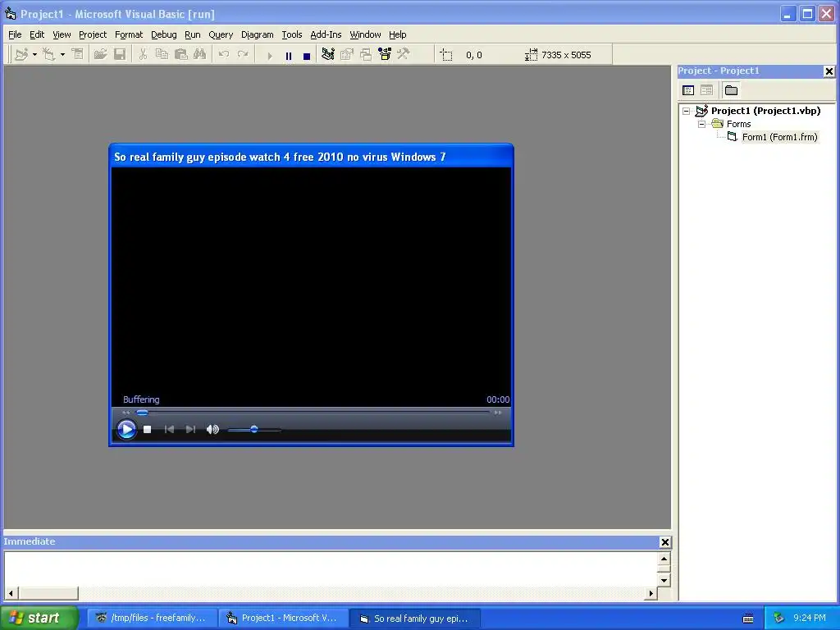Screen dimensions: 840x630
Task: Open the Form Layout Window icon
Action: [366, 54]
